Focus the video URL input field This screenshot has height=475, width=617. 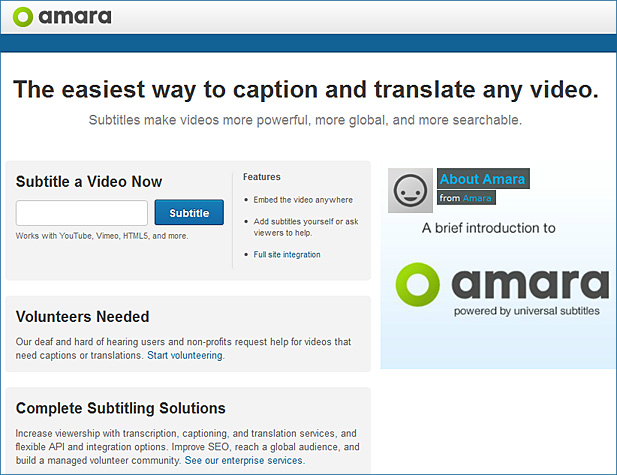tap(82, 213)
